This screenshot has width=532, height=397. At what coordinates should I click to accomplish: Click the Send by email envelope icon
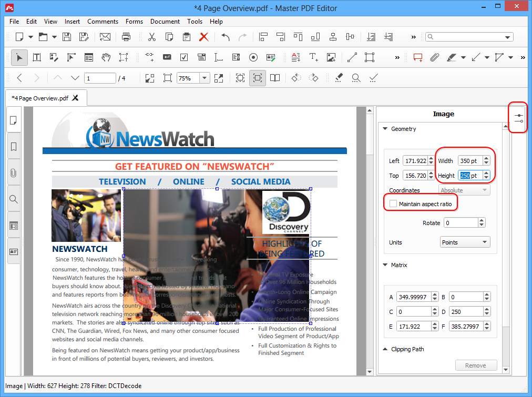pyautogui.click(x=105, y=37)
